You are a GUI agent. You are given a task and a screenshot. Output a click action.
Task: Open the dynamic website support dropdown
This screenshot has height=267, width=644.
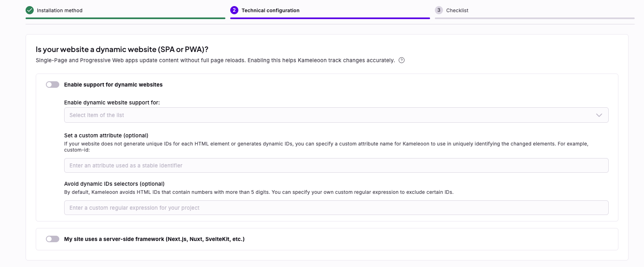[336, 115]
